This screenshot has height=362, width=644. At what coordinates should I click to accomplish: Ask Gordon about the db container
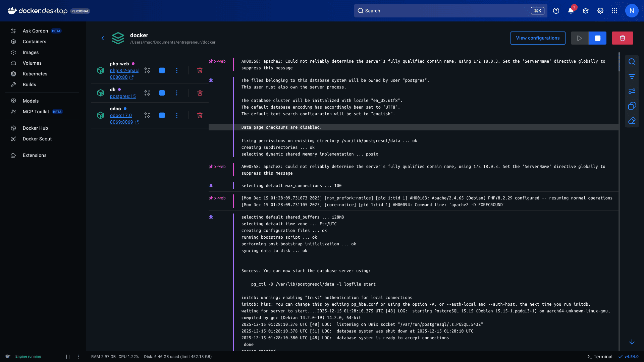tap(147, 93)
